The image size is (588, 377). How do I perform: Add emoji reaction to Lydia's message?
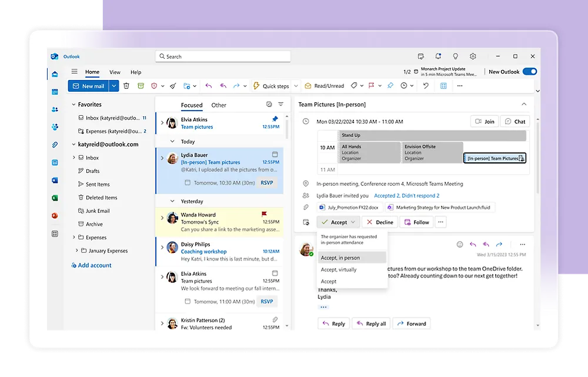(x=460, y=245)
